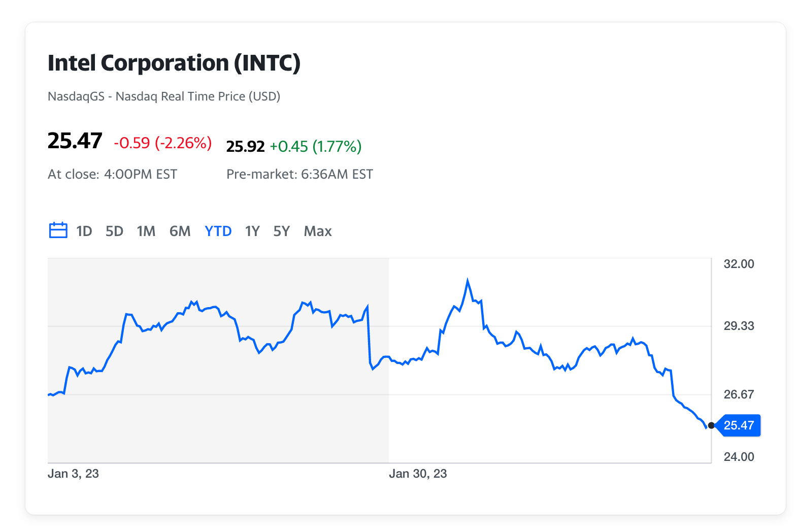Click the green +0.45 (1.77%) change
This screenshot has height=532, width=800.
click(x=315, y=147)
